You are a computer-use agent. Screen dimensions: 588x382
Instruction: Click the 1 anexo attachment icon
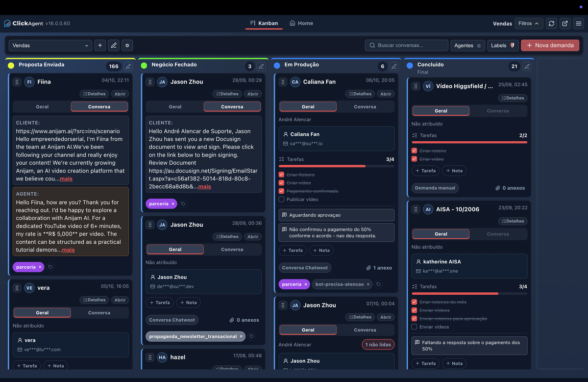(x=368, y=268)
